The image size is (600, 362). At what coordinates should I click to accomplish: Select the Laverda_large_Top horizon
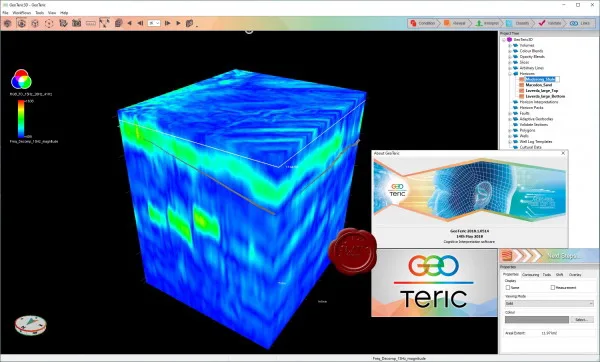(541, 91)
